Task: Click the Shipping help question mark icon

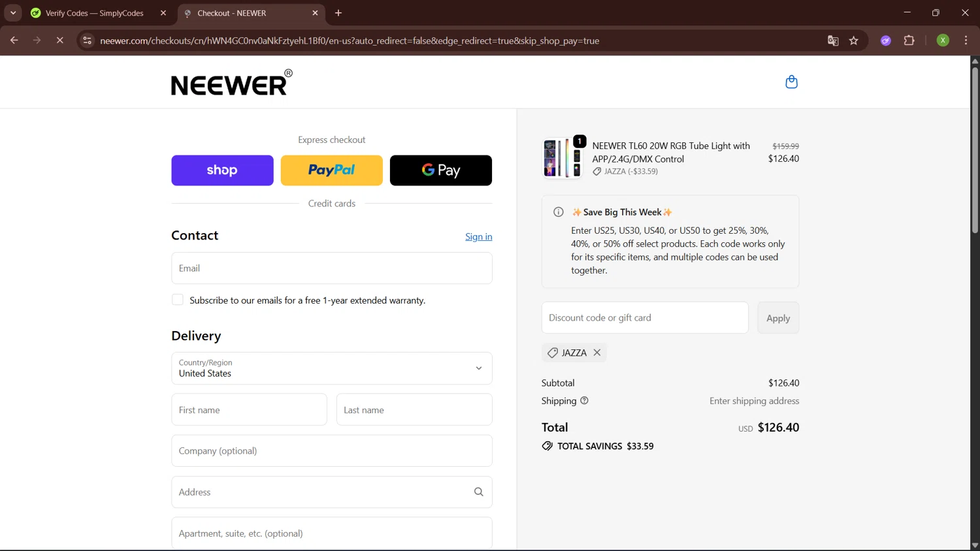Action: pyautogui.click(x=584, y=401)
